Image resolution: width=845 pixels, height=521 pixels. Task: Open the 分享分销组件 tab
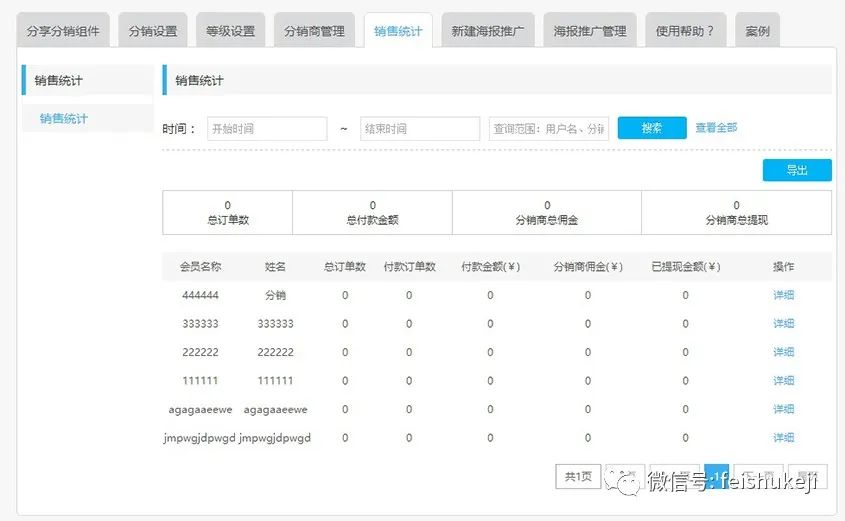point(63,31)
